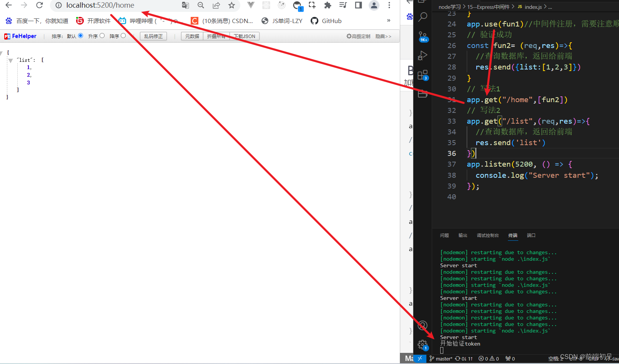Open the FeHelper logo link
The image size is (619, 364).
(x=20, y=36)
